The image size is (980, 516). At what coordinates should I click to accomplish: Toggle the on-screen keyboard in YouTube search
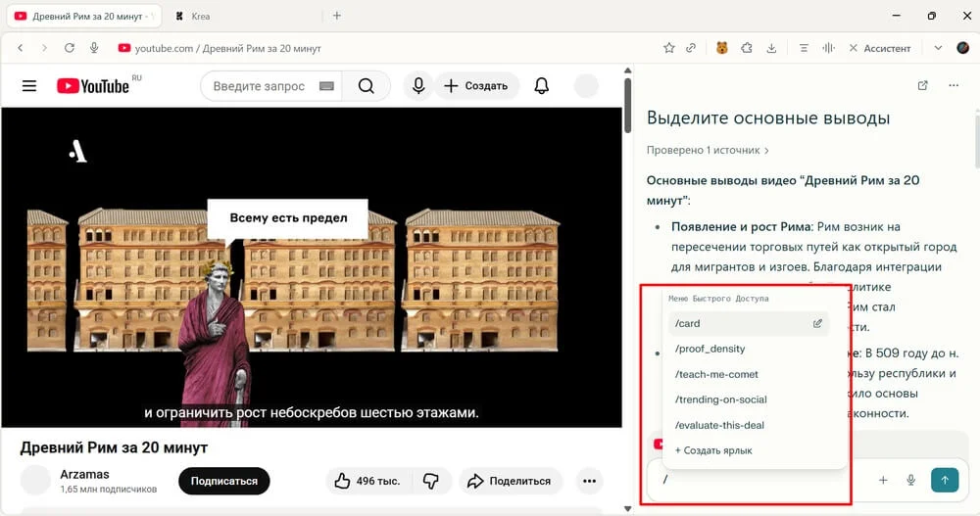pos(325,86)
